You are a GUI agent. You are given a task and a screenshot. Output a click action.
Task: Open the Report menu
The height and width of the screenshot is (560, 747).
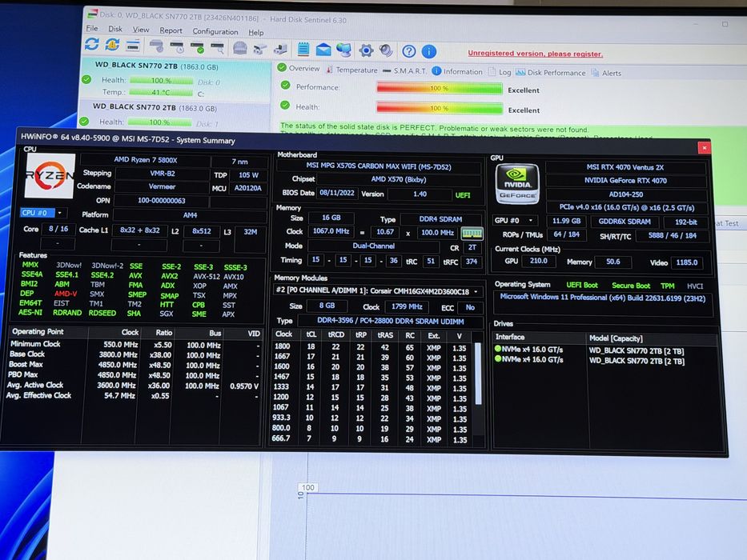pos(171,30)
